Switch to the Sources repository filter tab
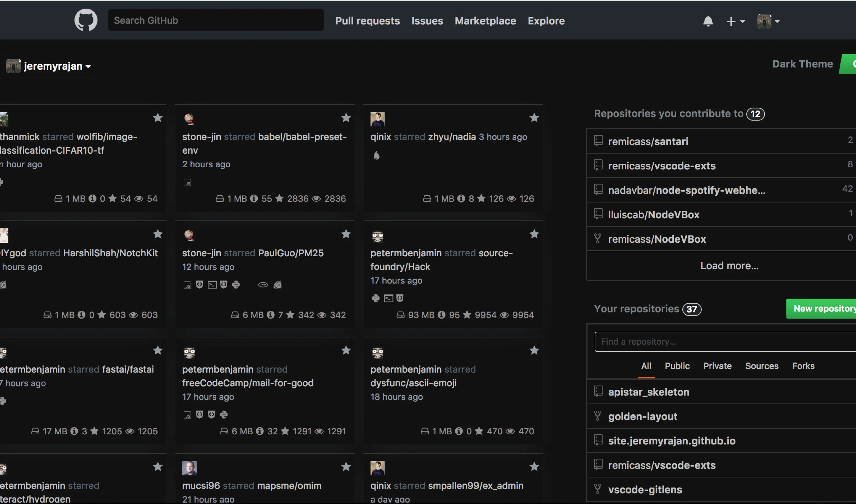The width and height of the screenshot is (856, 504). [762, 366]
